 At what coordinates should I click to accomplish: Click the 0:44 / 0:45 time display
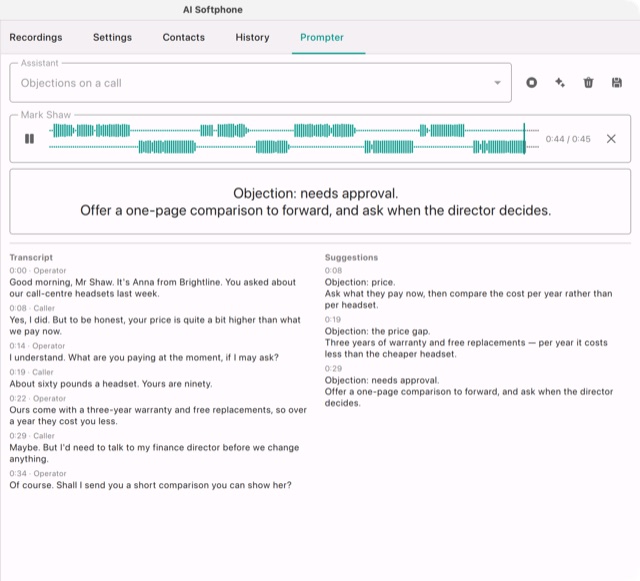pyautogui.click(x=568, y=139)
